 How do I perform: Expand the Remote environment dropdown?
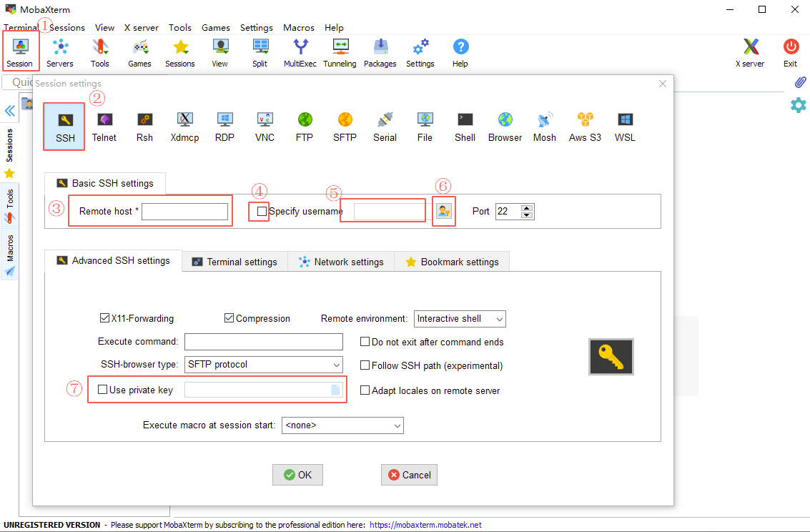pyautogui.click(x=460, y=318)
